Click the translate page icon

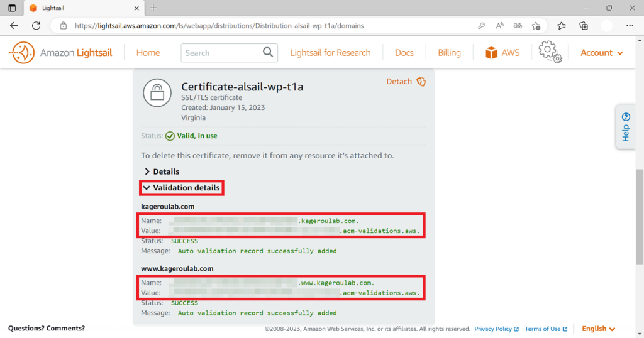(x=518, y=26)
